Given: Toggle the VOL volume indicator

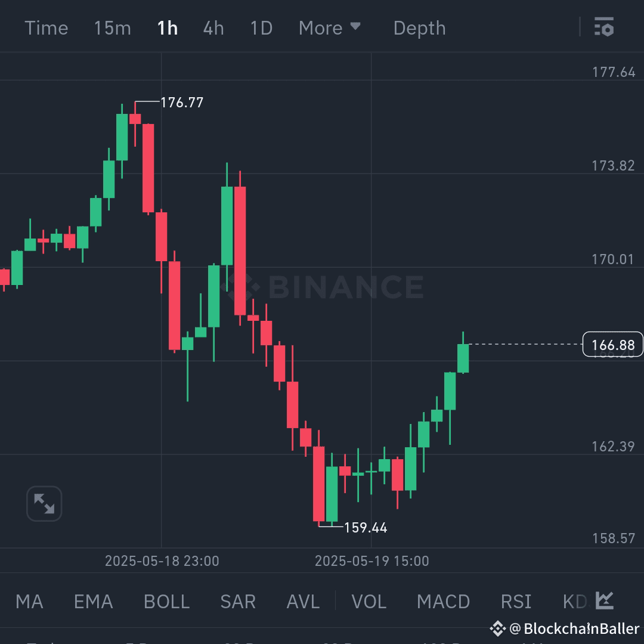Looking at the screenshot, I should [x=369, y=602].
